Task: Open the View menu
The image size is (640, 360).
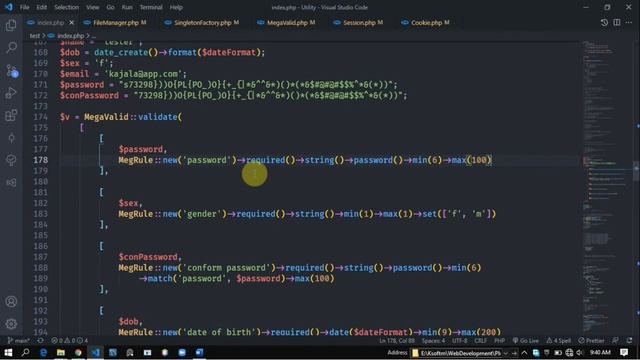Action: (93, 7)
